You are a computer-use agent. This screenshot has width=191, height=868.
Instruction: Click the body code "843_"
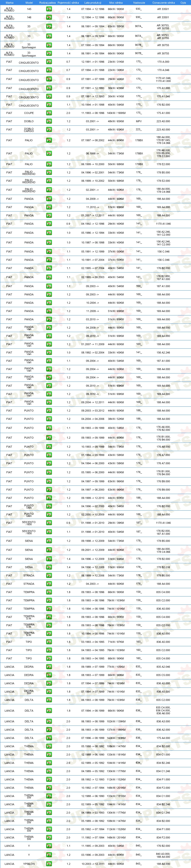139,864
